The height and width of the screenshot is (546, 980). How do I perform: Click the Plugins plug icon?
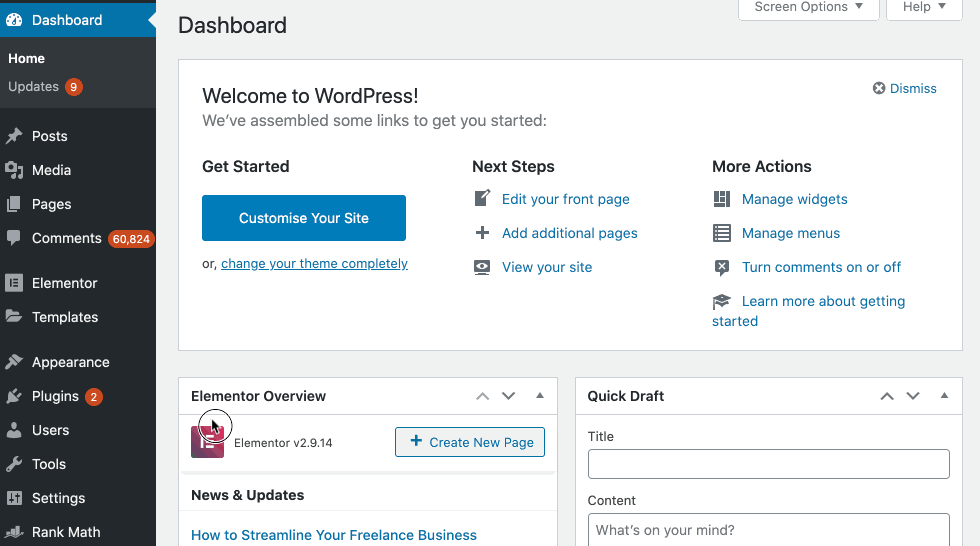point(14,396)
